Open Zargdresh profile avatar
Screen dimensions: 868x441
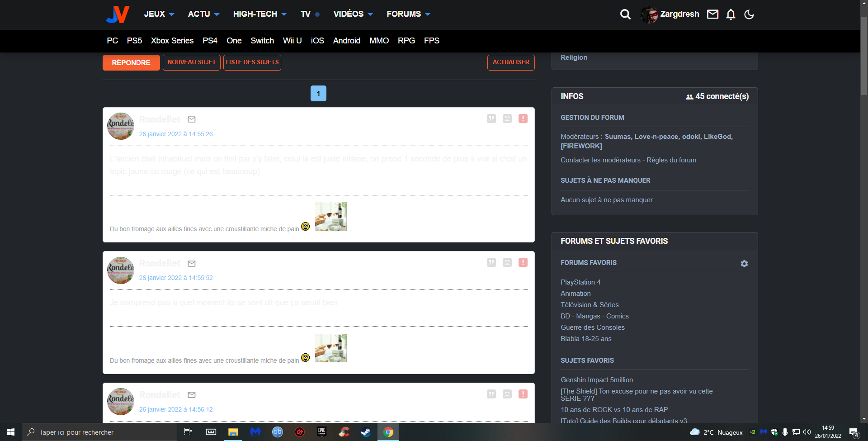[649, 14]
